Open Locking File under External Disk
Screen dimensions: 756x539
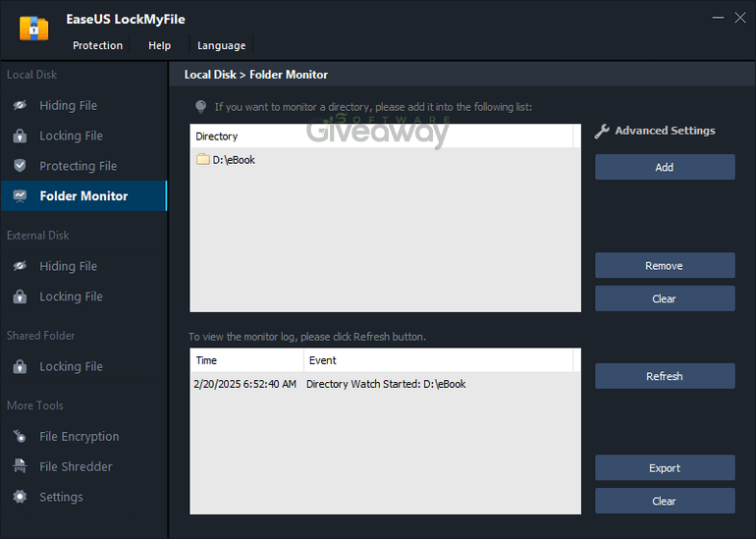pyautogui.click(x=71, y=296)
